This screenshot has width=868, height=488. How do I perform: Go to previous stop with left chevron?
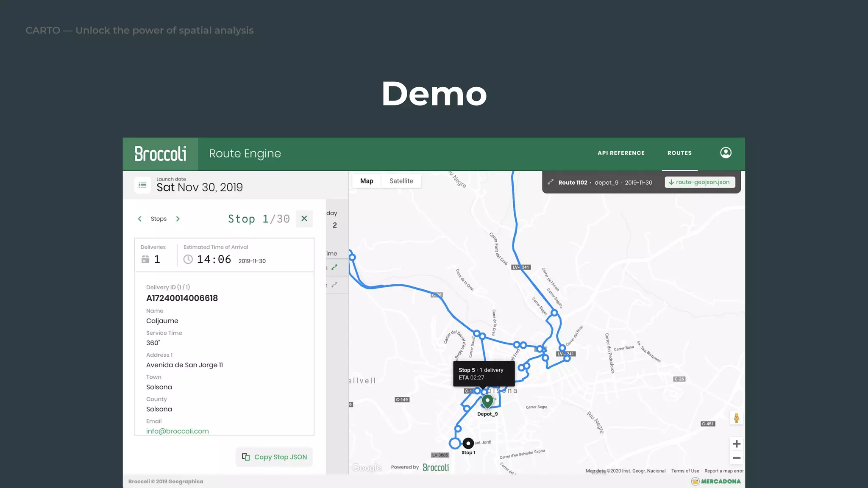pos(140,219)
